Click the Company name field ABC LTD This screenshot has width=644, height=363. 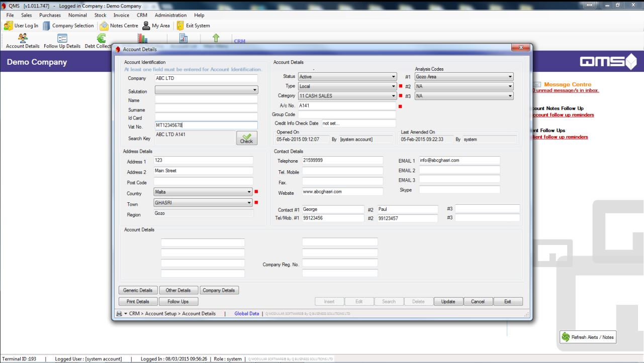point(206,78)
